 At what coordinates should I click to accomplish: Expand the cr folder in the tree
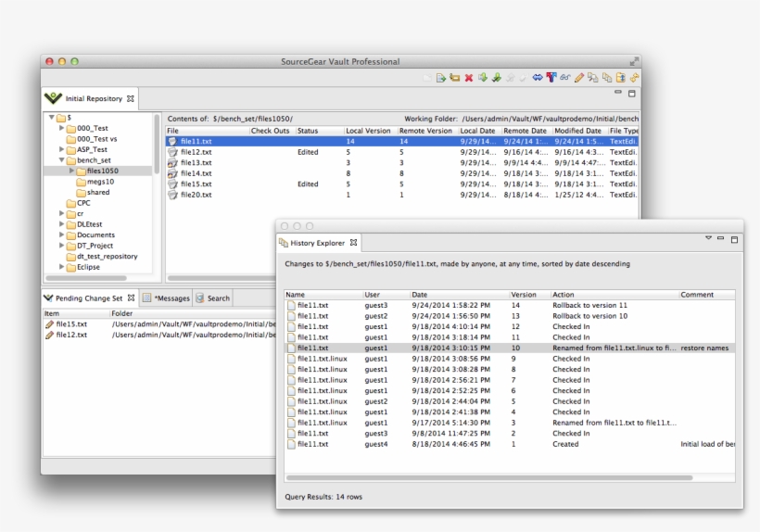pyautogui.click(x=61, y=213)
